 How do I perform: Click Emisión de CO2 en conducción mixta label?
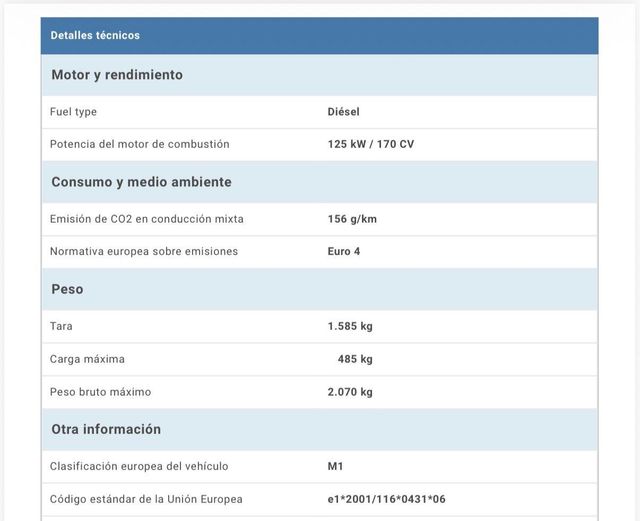click(146, 219)
